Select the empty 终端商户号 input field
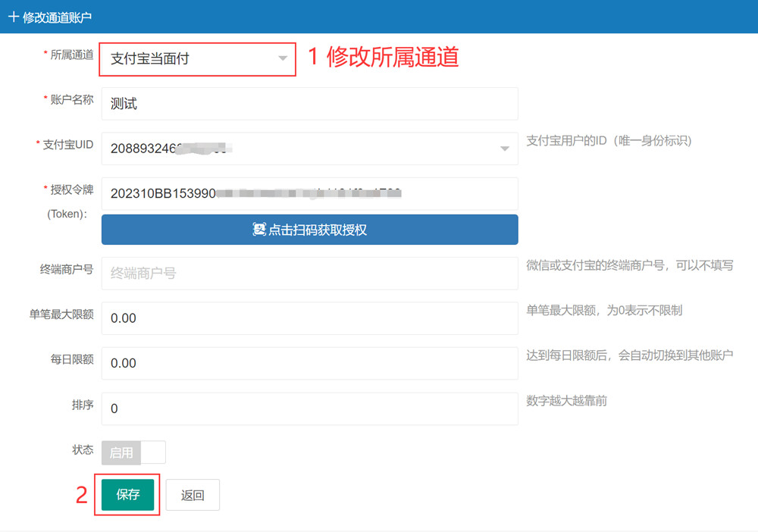This screenshot has height=532, width=758. tap(309, 273)
